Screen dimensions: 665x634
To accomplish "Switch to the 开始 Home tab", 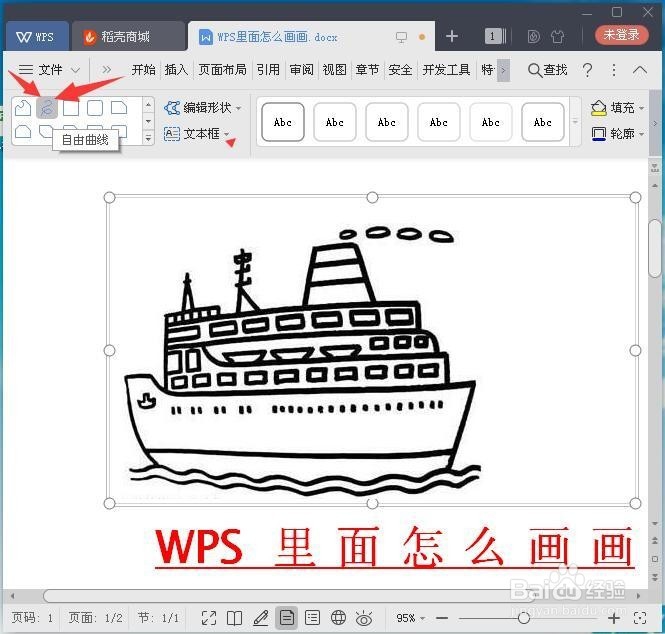I will (x=143, y=70).
